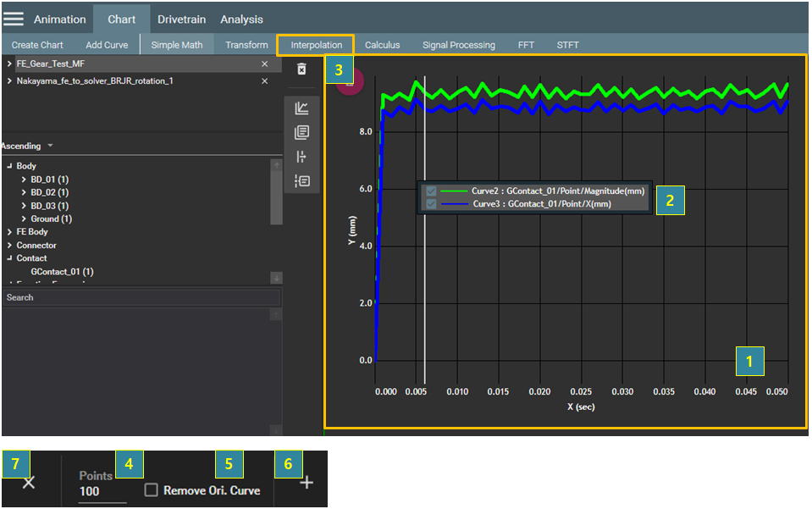
Task: Open the Ascending sort dropdown
Action: [27, 146]
